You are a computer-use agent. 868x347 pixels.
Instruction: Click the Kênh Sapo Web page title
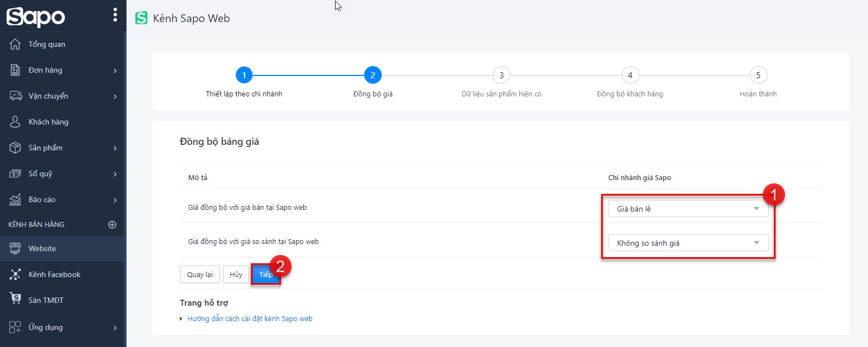pyautogui.click(x=191, y=18)
